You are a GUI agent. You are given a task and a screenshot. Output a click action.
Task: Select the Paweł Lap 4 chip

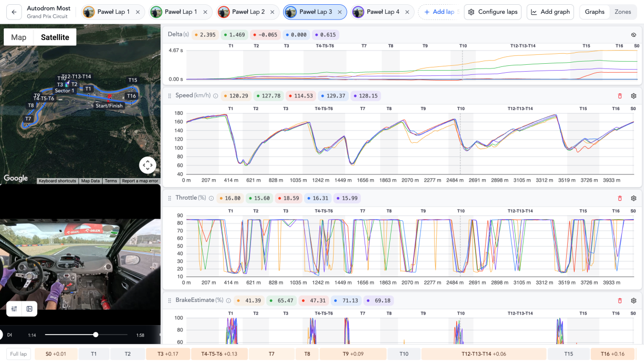pyautogui.click(x=383, y=12)
